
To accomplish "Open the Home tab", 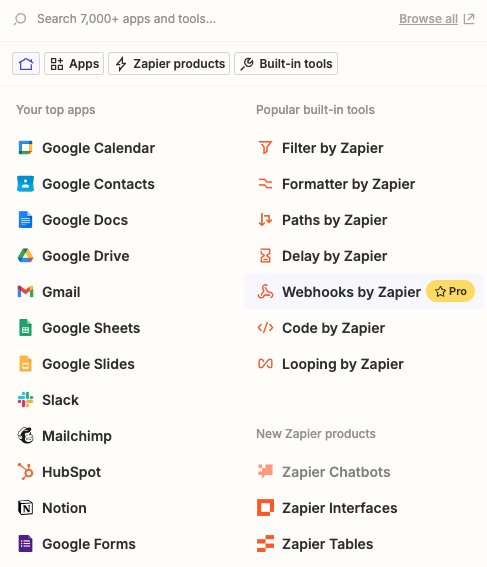I will (x=26, y=64).
